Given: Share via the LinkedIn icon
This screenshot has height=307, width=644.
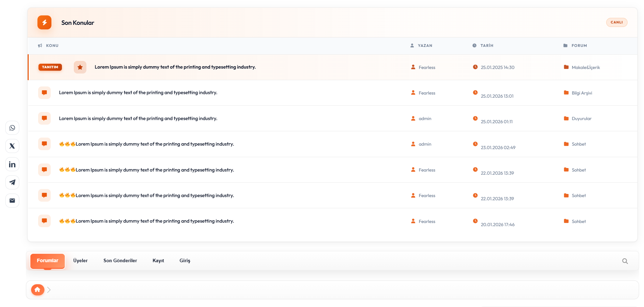Looking at the screenshot, I should [12, 164].
